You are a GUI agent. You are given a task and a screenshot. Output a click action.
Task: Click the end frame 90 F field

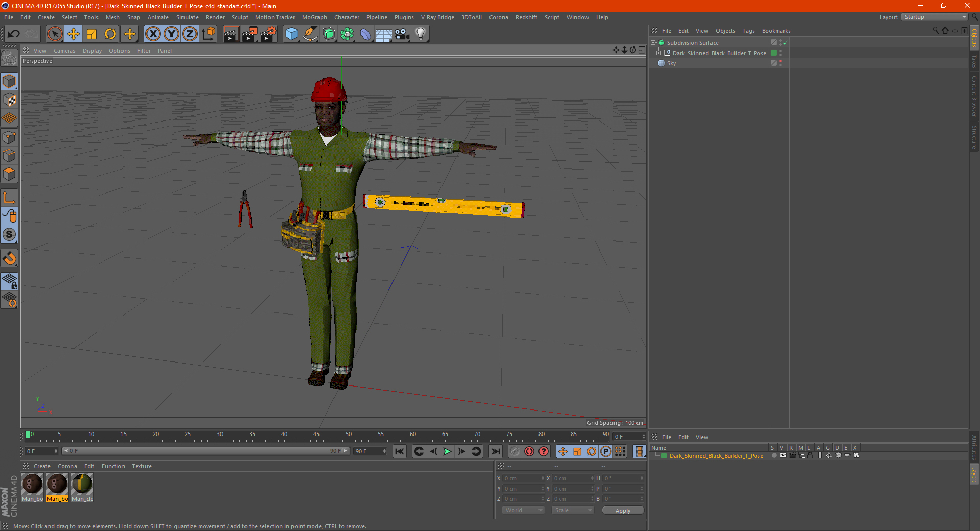tap(370, 451)
